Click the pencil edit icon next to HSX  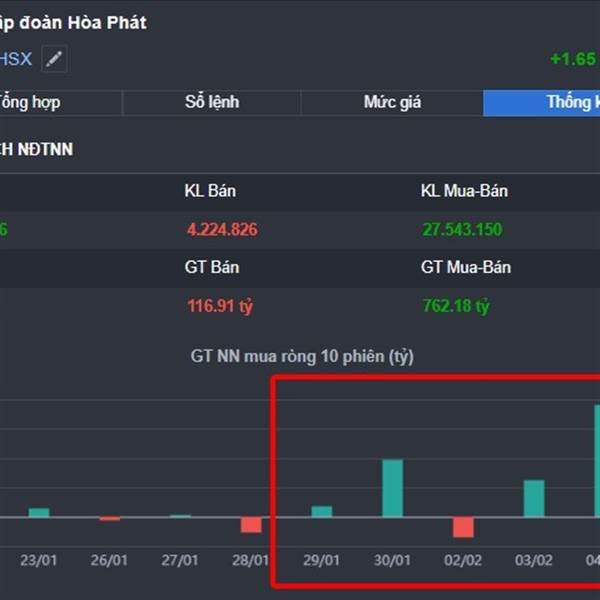point(54,59)
